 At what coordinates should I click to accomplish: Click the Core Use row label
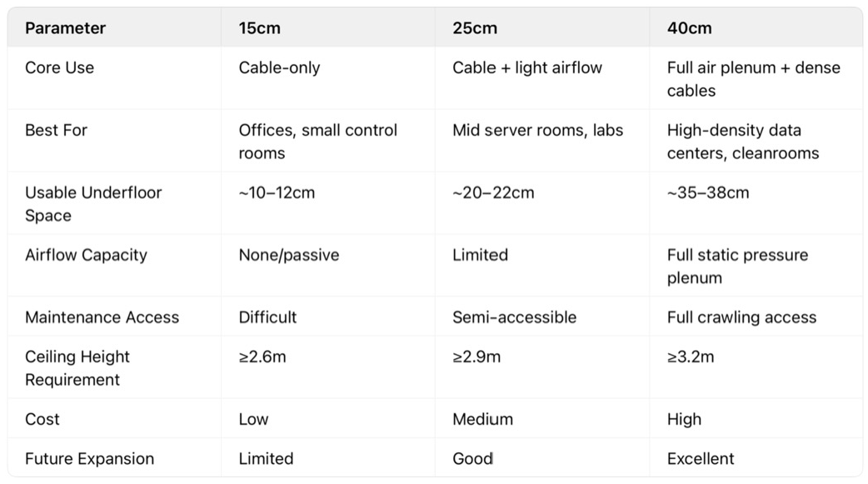[x=59, y=67]
